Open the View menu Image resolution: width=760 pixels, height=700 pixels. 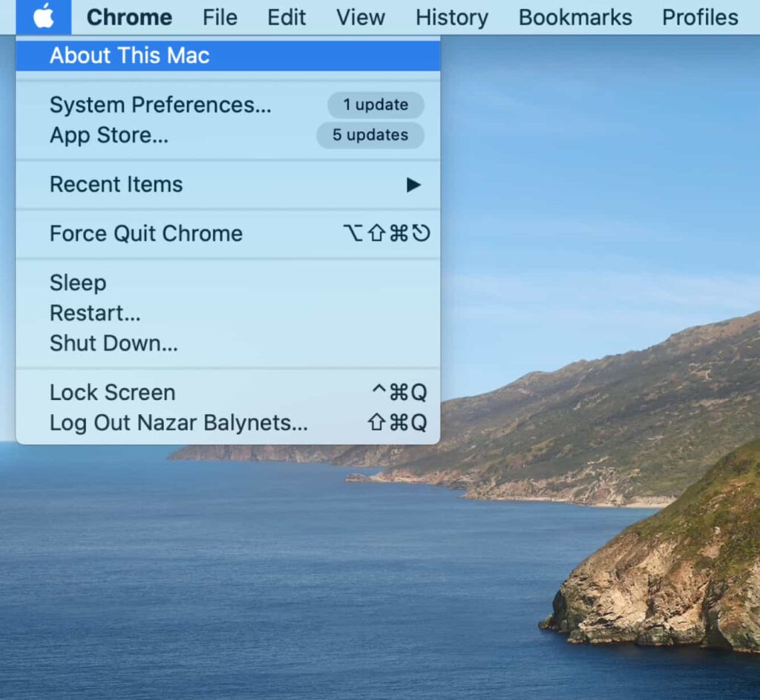point(361,18)
